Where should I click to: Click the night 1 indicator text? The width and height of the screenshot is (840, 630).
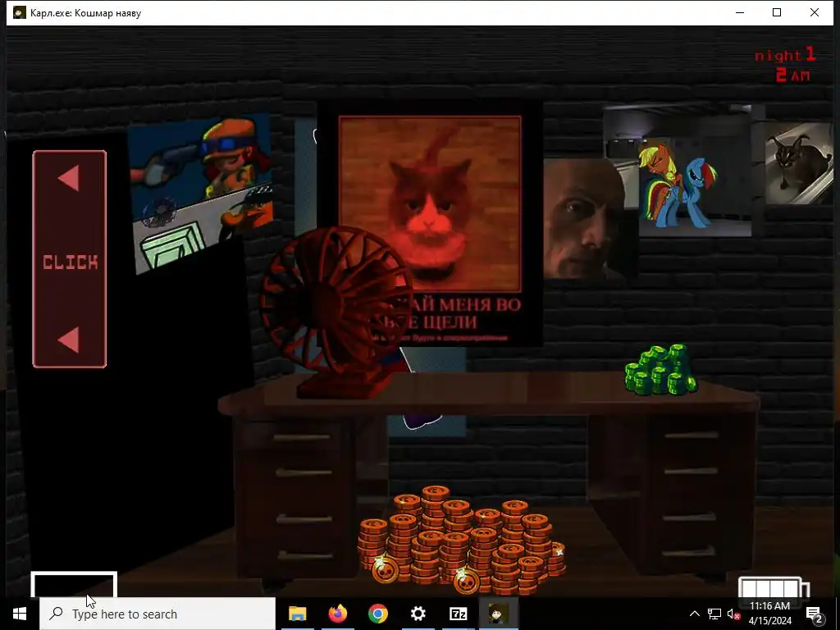pyautogui.click(x=785, y=55)
